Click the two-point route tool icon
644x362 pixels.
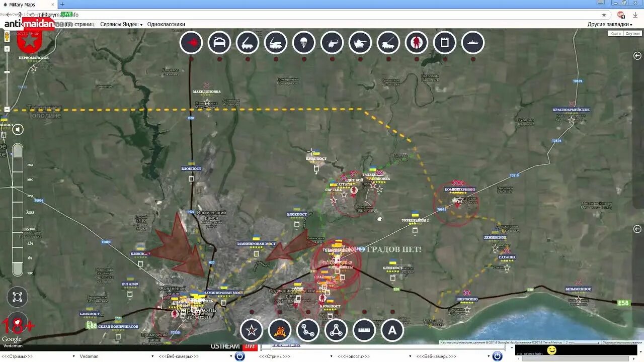coord(308,330)
